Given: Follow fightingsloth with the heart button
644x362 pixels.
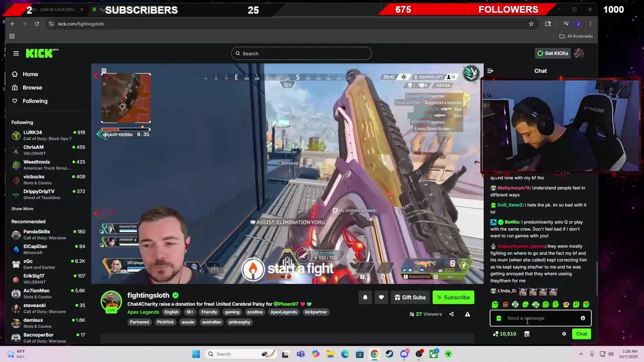Looking at the screenshot, I should [x=381, y=297].
